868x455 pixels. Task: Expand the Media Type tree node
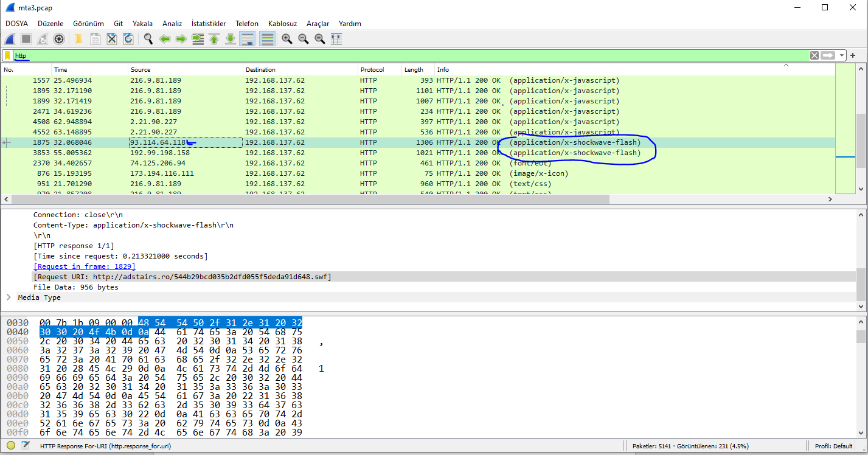[x=9, y=297]
